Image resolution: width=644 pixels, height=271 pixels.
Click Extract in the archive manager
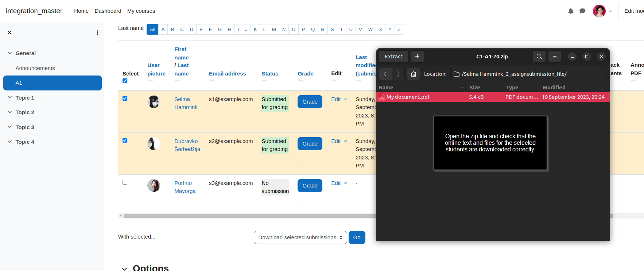(393, 57)
